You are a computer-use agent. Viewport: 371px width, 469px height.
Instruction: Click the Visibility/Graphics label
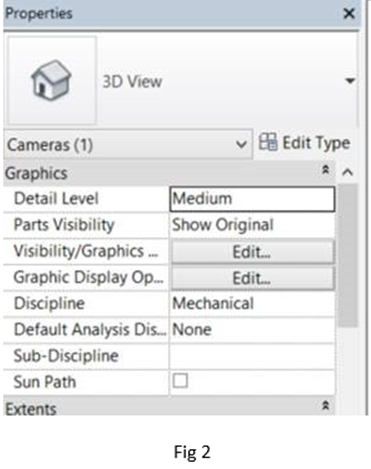pos(86,251)
